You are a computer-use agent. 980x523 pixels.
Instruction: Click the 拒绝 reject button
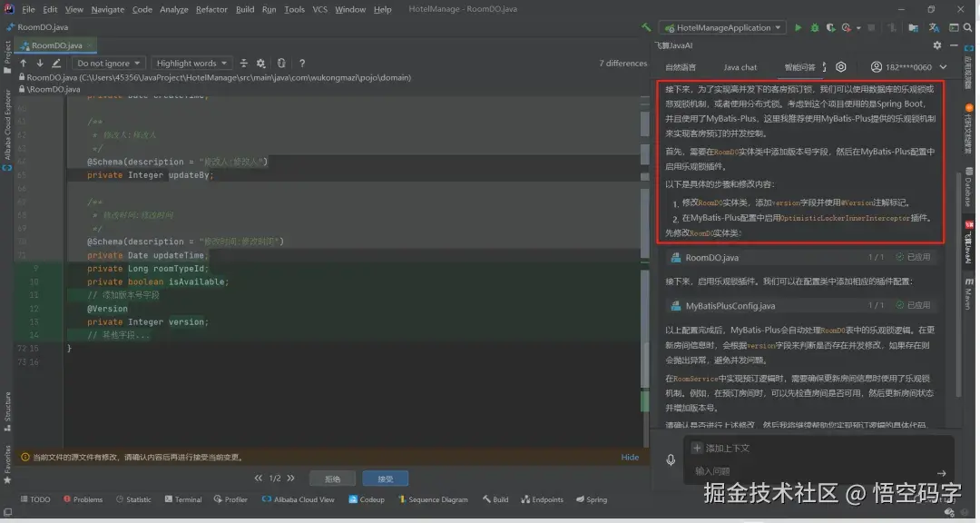(x=332, y=479)
